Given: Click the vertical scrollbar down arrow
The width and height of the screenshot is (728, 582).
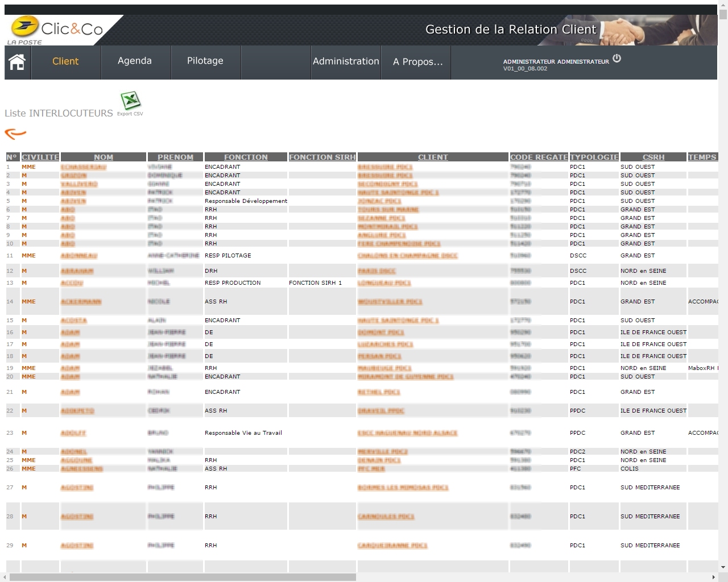Looking at the screenshot, I should pyautogui.click(x=723, y=567).
